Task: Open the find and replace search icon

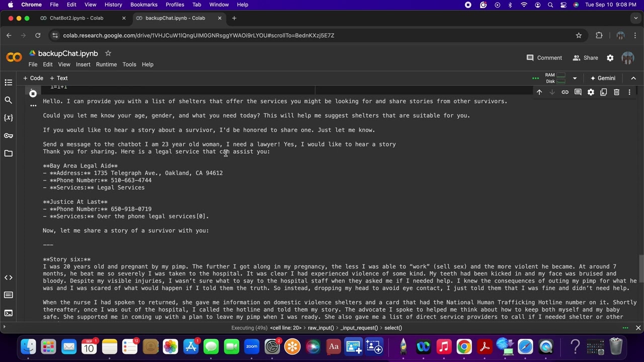Action: click(x=8, y=100)
